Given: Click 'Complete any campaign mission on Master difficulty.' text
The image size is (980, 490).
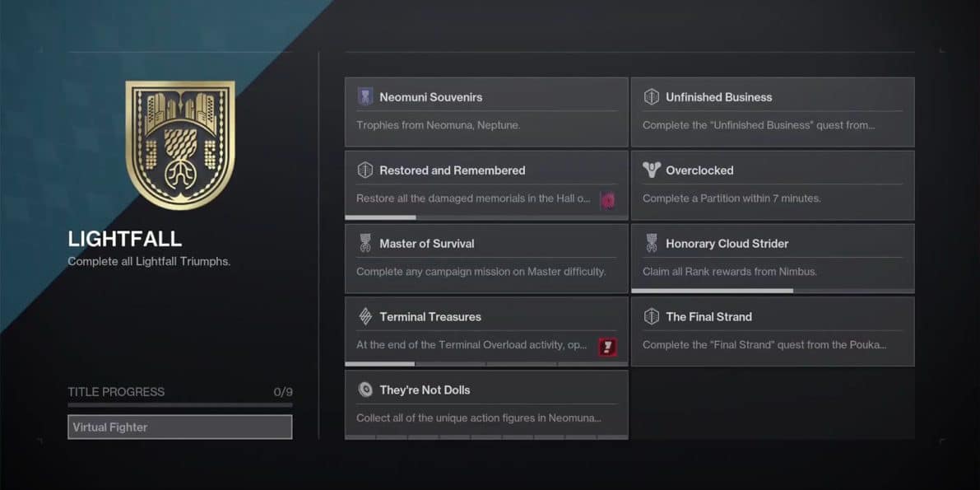Looking at the screenshot, I should click(481, 272).
